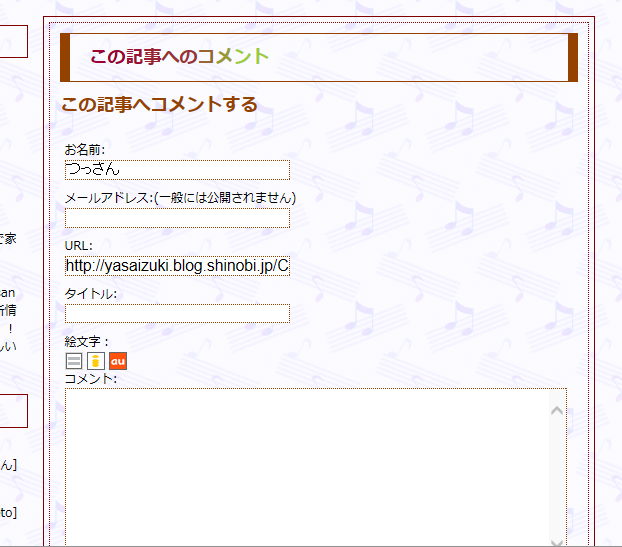
Task: Click the comment box scroll-up arrow
Action: point(557,411)
